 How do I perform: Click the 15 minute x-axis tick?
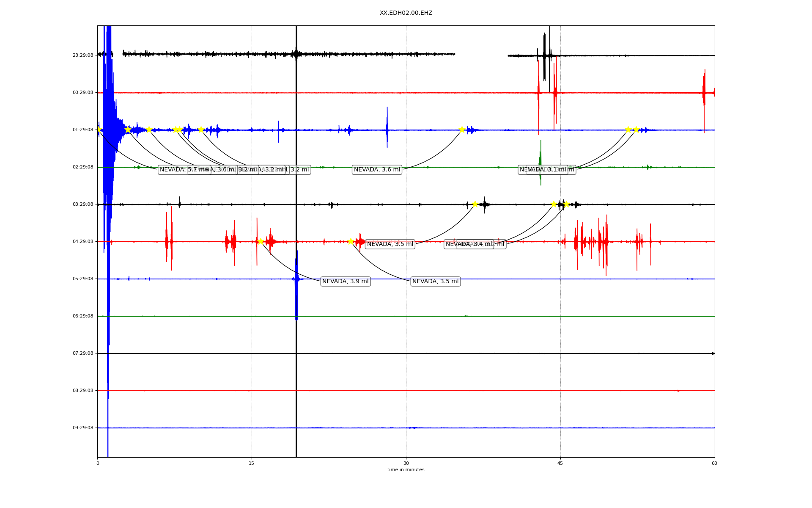click(x=252, y=464)
